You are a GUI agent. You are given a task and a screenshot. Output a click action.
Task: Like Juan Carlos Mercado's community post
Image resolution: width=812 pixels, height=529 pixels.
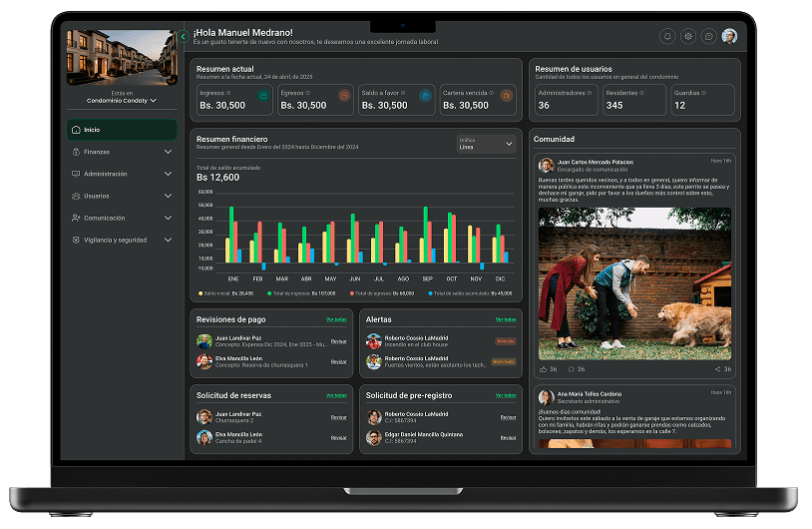pos(545,369)
